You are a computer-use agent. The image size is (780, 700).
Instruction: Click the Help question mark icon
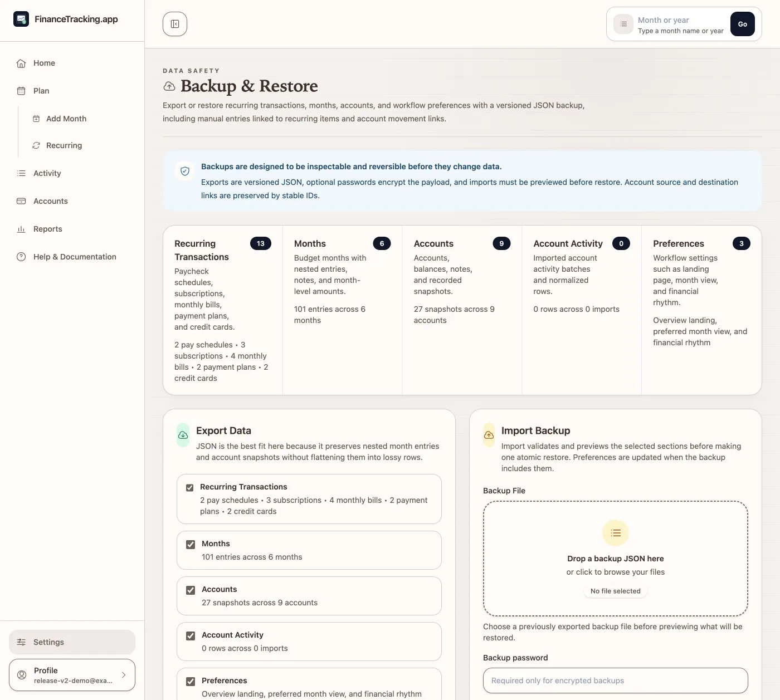coord(21,257)
